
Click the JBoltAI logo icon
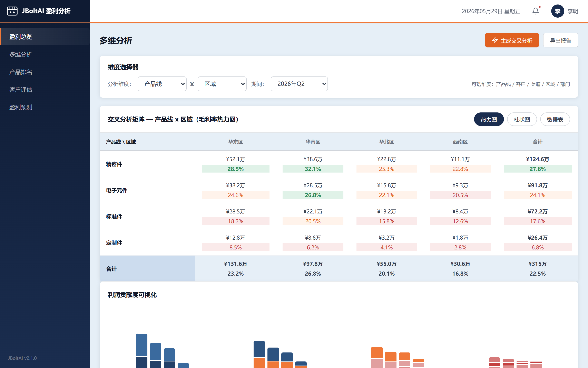click(x=12, y=11)
